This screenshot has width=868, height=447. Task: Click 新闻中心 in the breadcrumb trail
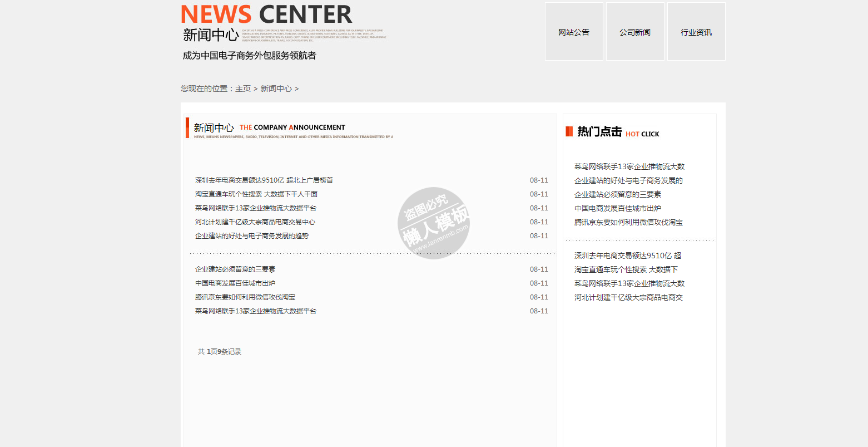coord(276,89)
